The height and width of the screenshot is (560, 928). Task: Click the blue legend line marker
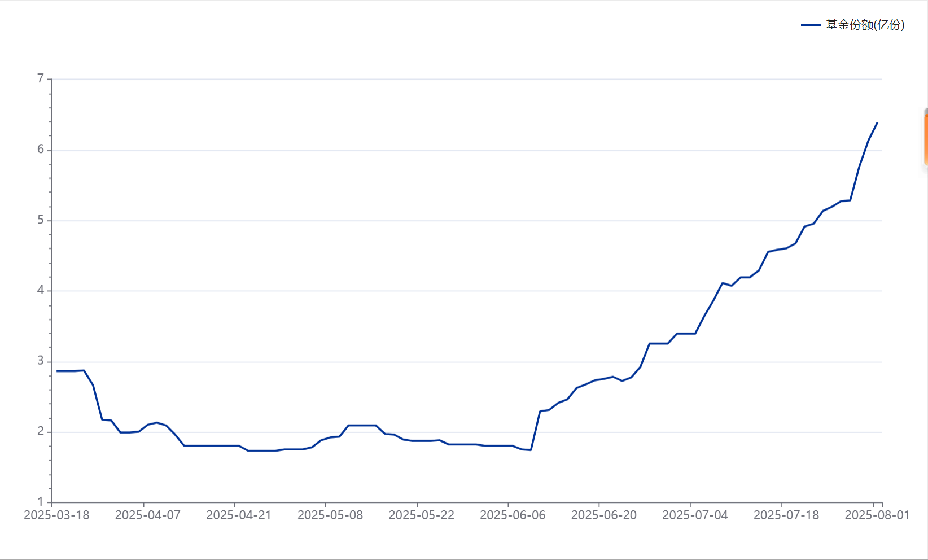pos(811,25)
